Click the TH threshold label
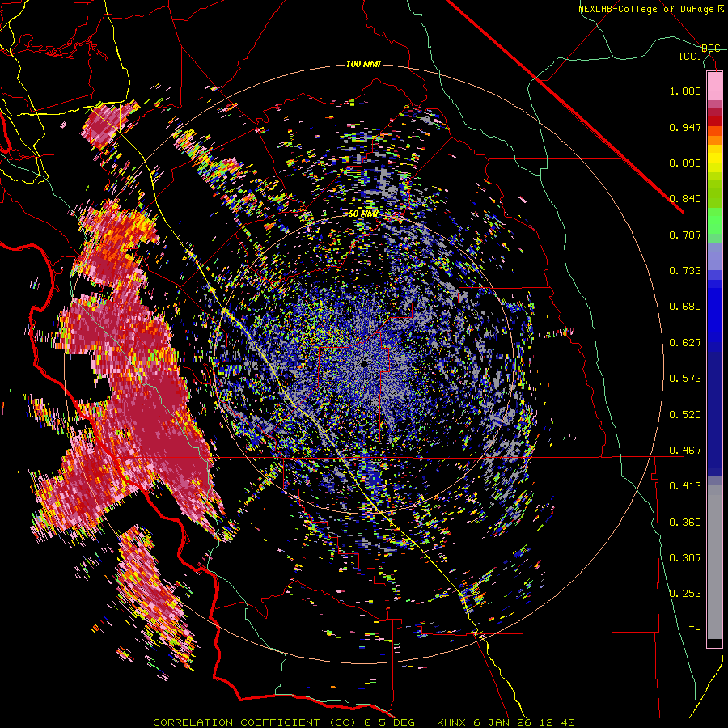 click(695, 630)
